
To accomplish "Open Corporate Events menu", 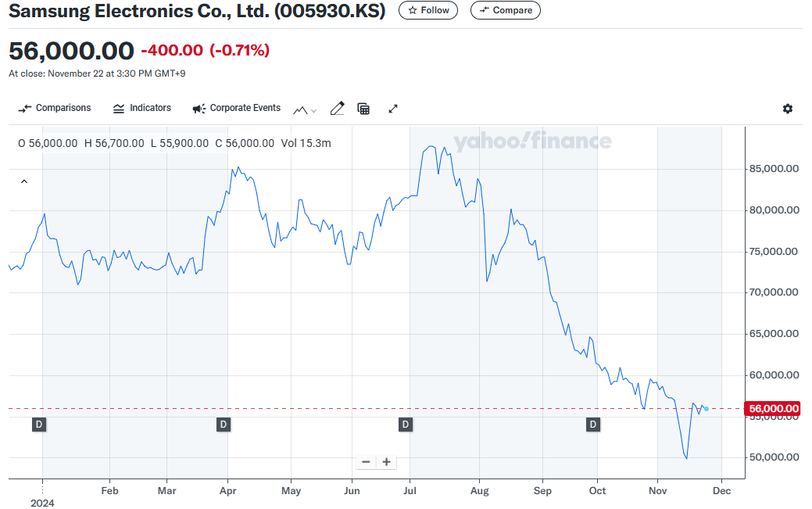I will click(x=236, y=108).
